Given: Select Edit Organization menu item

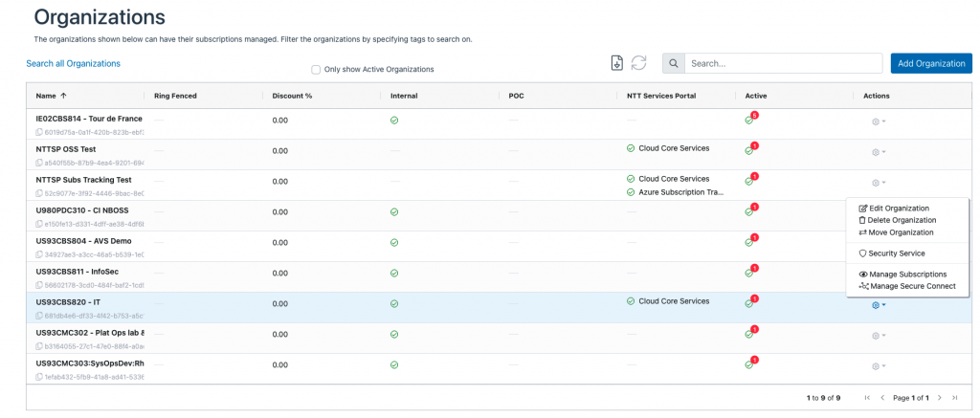Looking at the screenshot, I should tap(895, 209).
